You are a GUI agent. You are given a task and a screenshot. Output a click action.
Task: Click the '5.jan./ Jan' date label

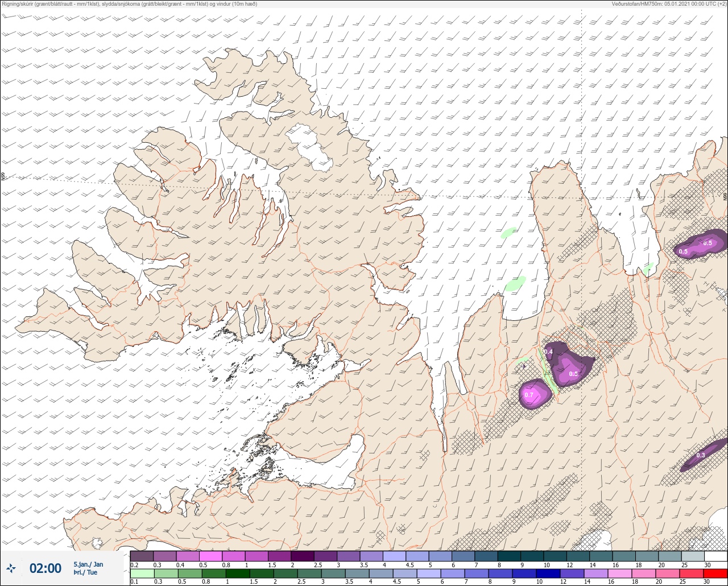(x=88, y=564)
